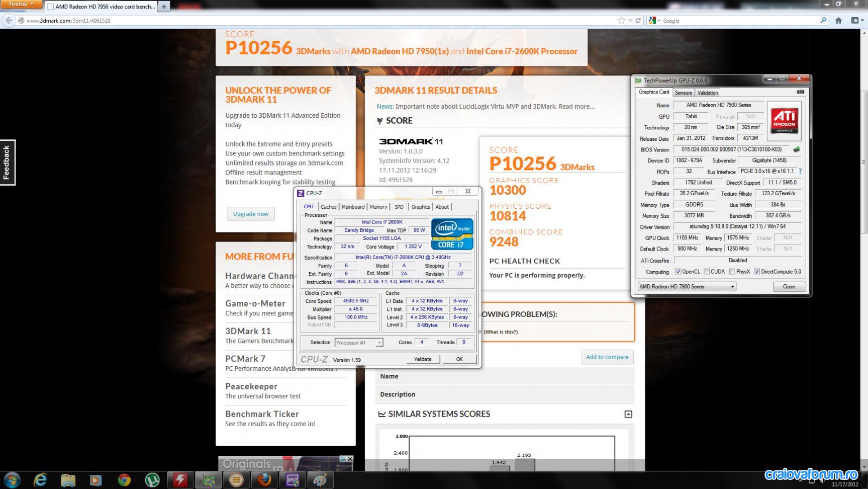Open the Caches tab in CPU-Z

[328, 207]
